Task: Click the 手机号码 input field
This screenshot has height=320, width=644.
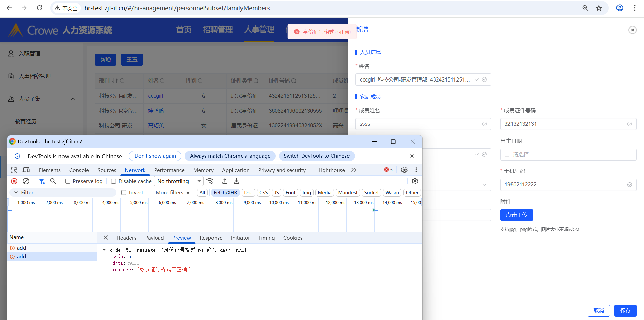Action: pos(563,185)
